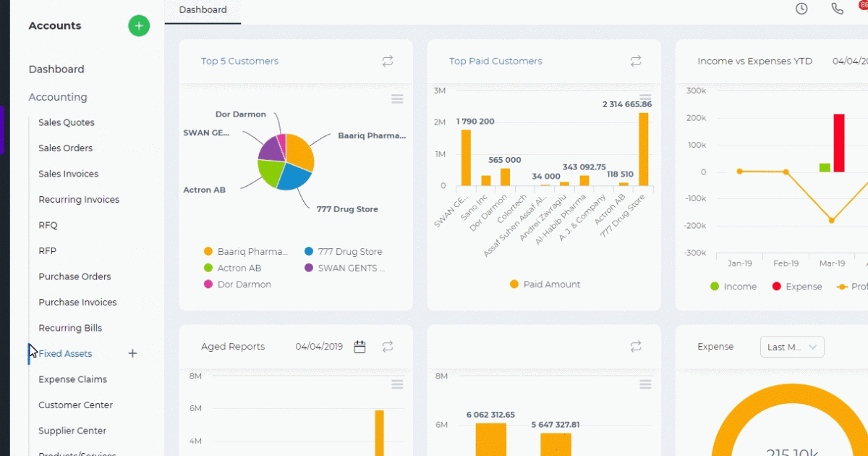Click the Aged Reports widget title
This screenshot has width=868, height=456.
[233, 347]
